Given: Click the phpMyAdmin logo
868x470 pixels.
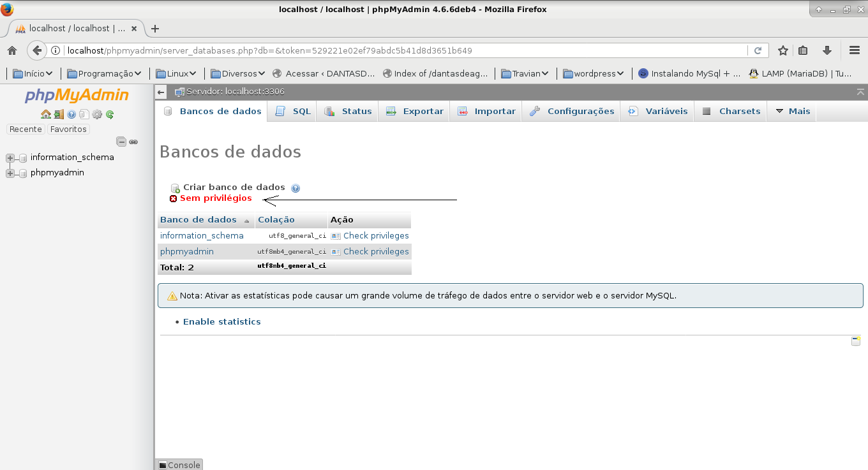Looking at the screenshot, I should pos(77,96).
